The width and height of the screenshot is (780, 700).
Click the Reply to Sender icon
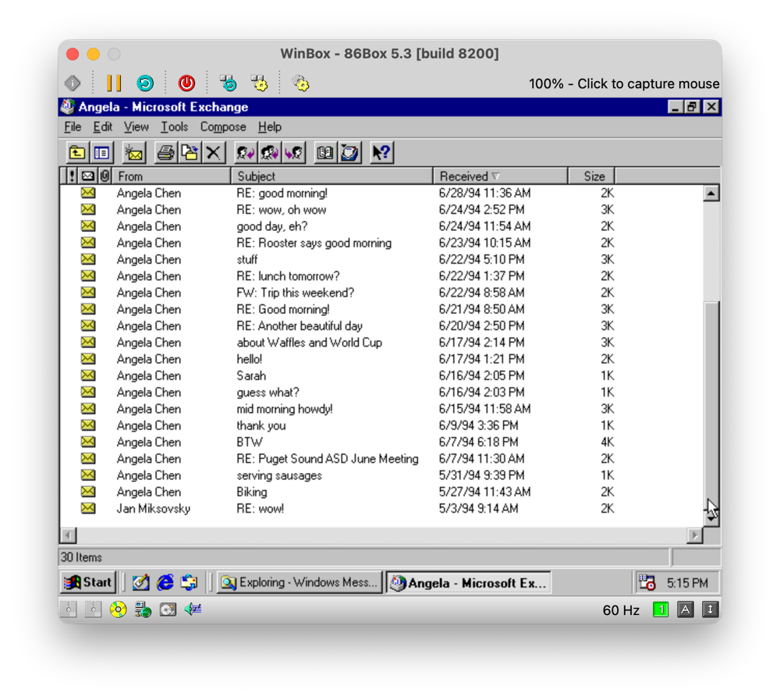[x=246, y=153]
